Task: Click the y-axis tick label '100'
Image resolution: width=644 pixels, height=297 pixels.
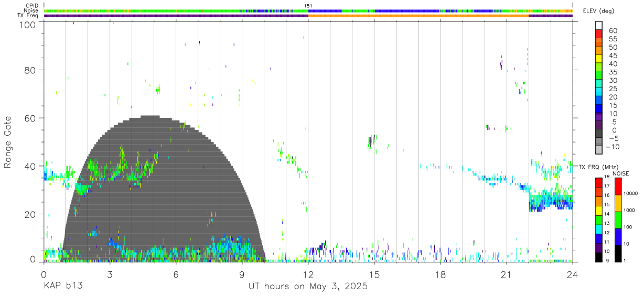Action: tap(27, 24)
